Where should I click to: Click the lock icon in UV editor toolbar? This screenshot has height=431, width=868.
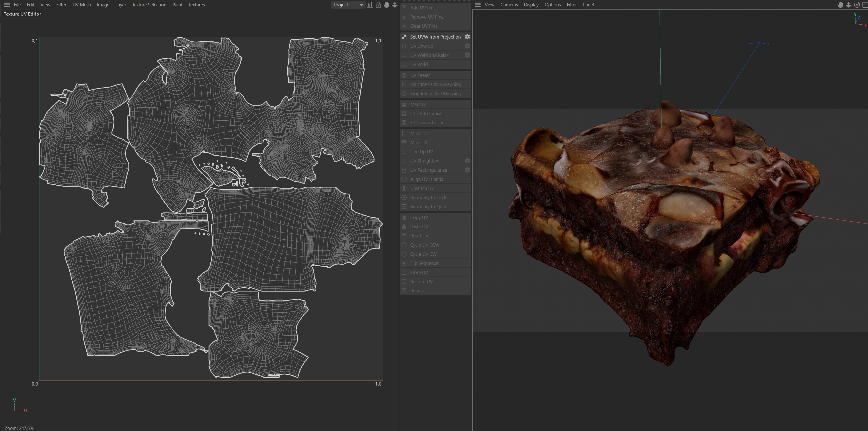[378, 5]
